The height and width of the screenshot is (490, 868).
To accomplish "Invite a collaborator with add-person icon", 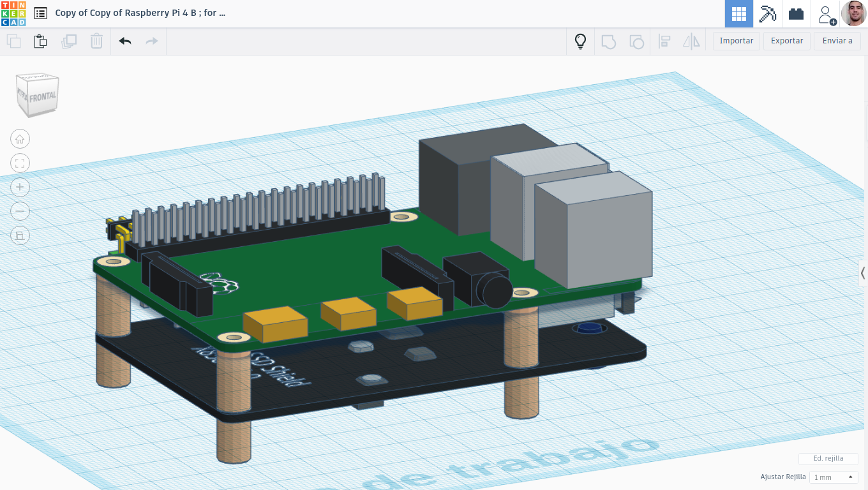I will click(827, 14).
